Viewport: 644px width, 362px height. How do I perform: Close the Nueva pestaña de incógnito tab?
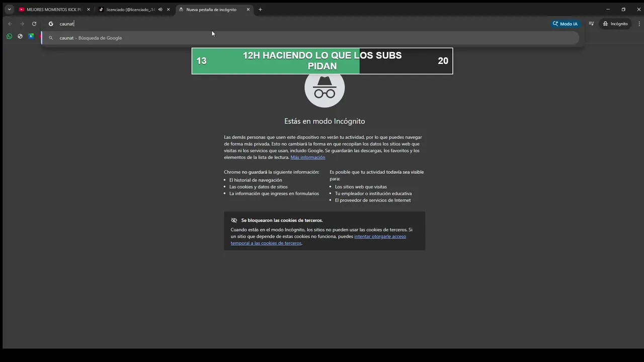coord(248,10)
